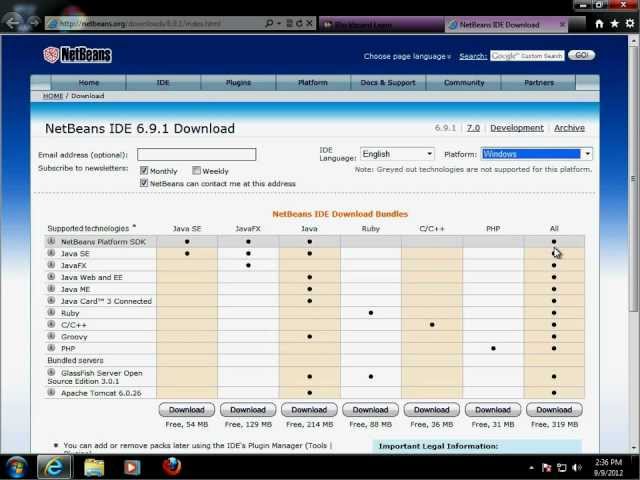Toggle NetBeans can contact me checkbox
The width and height of the screenshot is (640, 480).
coord(144,183)
